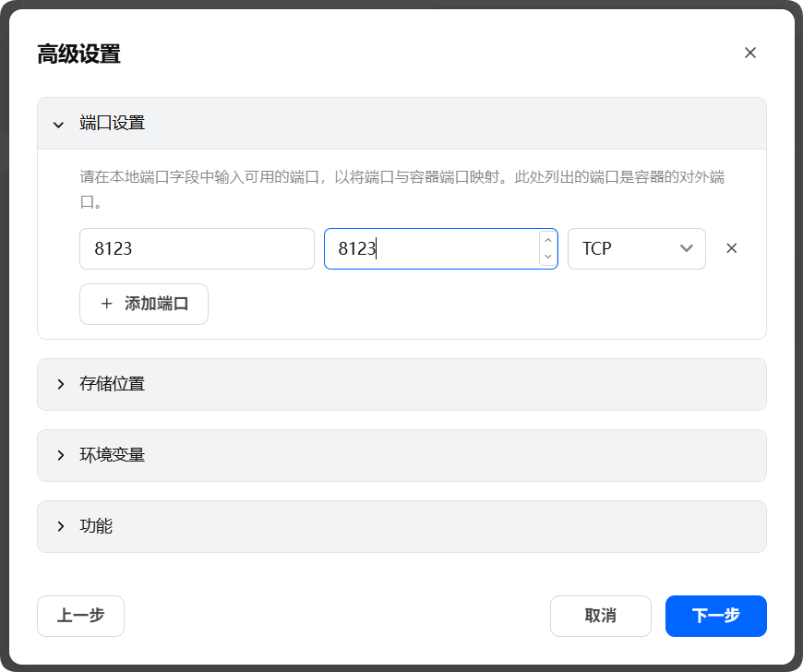Click the plus icon in 添加端口 button
The width and height of the screenshot is (803, 672).
click(107, 304)
